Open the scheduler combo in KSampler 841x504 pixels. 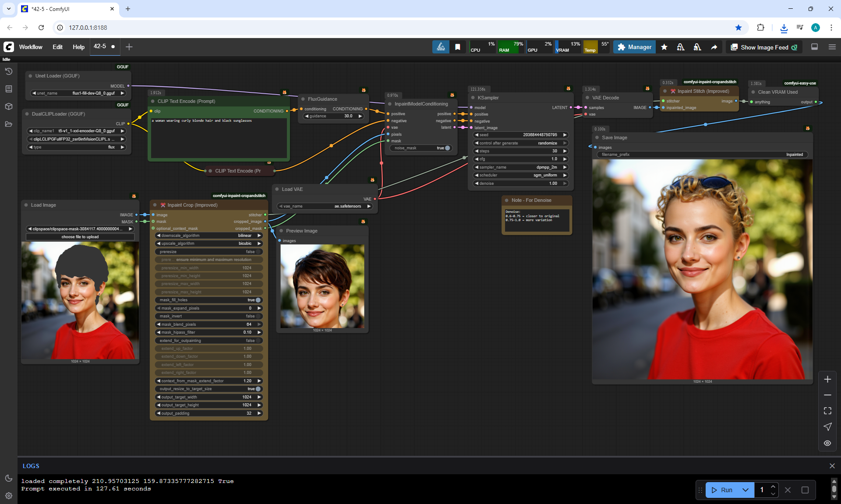[x=520, y=175]
